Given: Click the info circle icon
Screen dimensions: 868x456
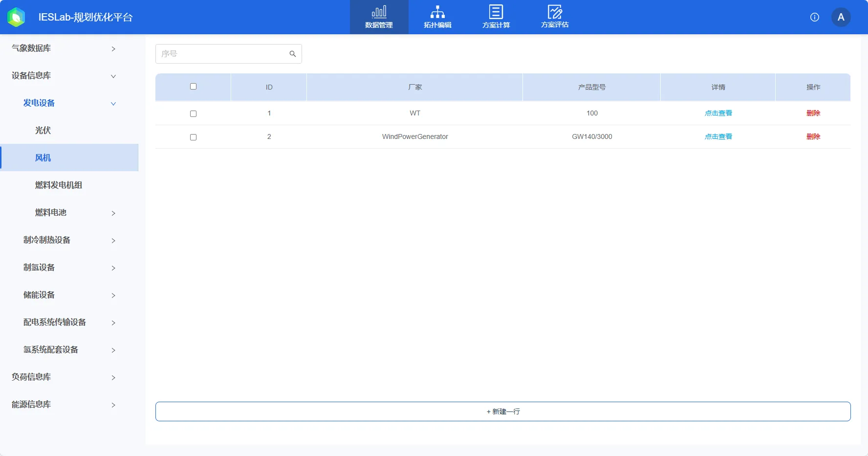Looking at the screenshot, I should (x=815, y=17).
